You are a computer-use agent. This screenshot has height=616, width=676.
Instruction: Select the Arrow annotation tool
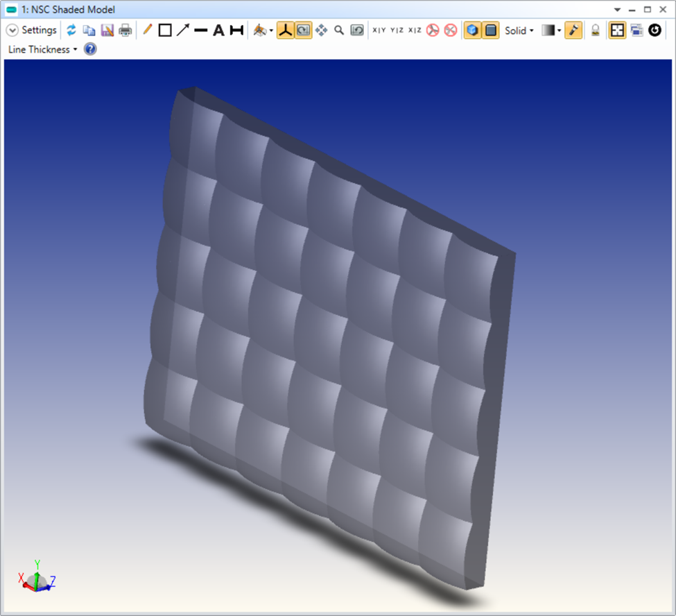pos(182,30)
